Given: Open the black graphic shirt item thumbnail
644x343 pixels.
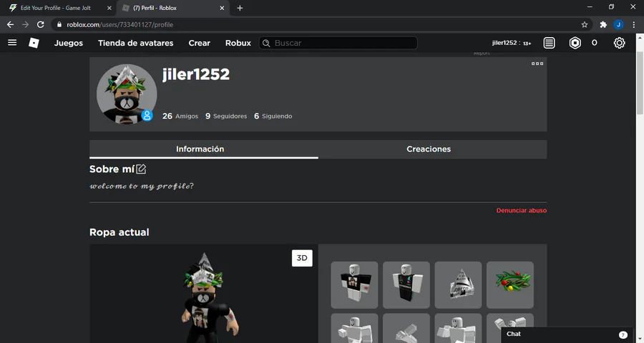Looking at the screenshot, I should click(354, 284).
